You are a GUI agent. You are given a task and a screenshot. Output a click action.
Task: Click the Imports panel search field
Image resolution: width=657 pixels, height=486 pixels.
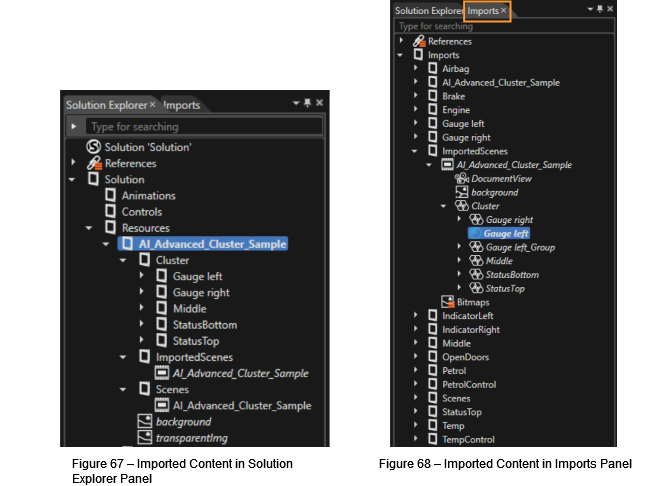(x=504, y=26)
